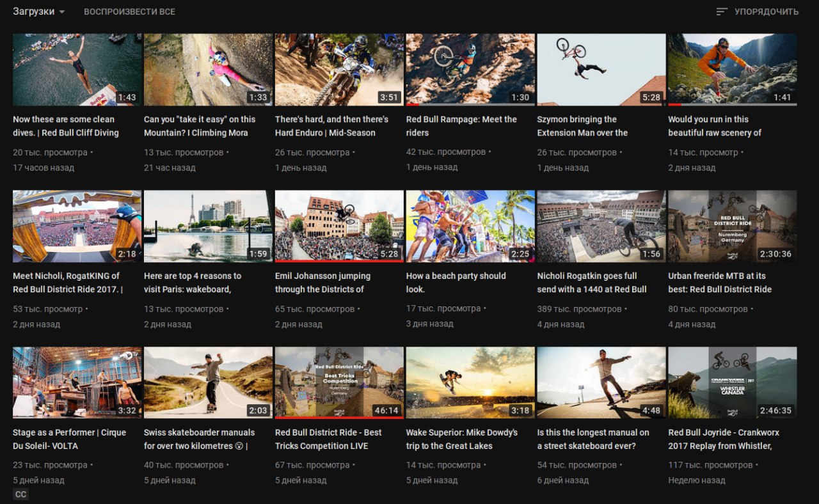
Task: Open the УПОРЯДОЧИТЬ sort menu
Action: (758, 12)
